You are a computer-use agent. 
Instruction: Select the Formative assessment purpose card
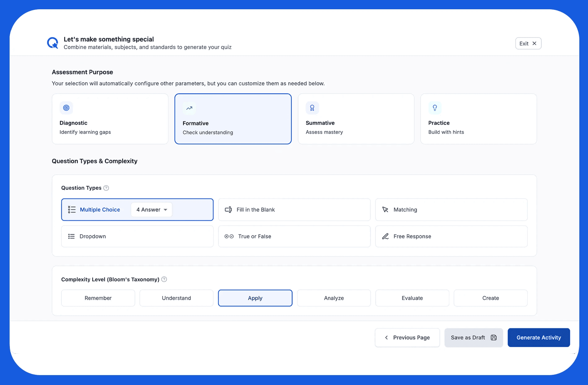coord(233,119)
